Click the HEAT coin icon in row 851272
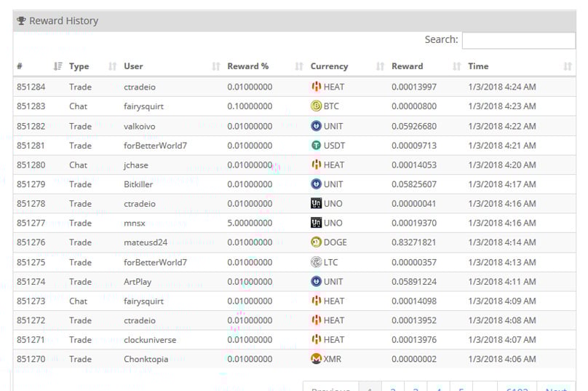The height and width of the screenshot is (391, 588). click(x=316, y=320)
